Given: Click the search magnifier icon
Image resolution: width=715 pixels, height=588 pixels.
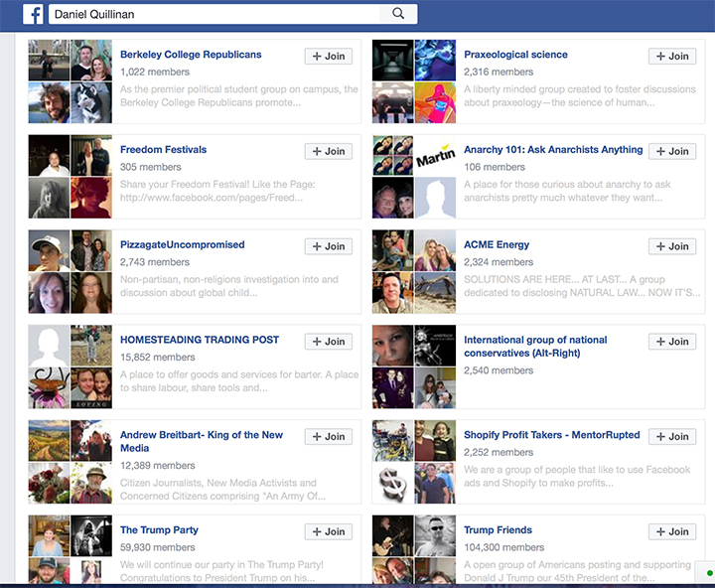Looking at the screenshot, I should click(x=398, y=14).
